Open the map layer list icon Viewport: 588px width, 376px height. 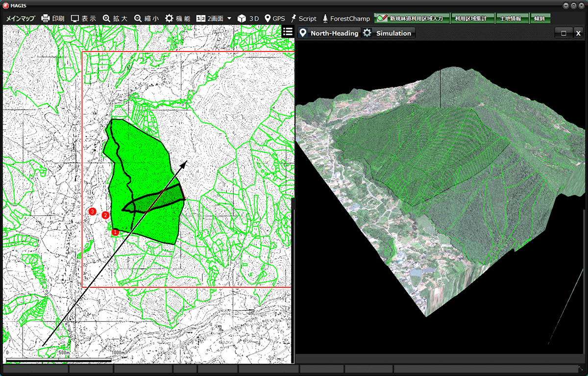click(x=288, y=32)
